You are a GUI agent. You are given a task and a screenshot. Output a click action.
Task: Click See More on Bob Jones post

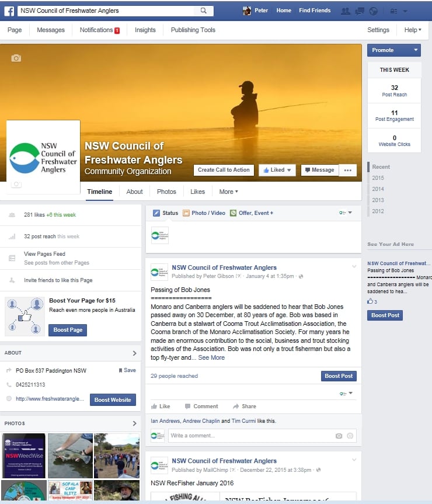pos(211,358)
